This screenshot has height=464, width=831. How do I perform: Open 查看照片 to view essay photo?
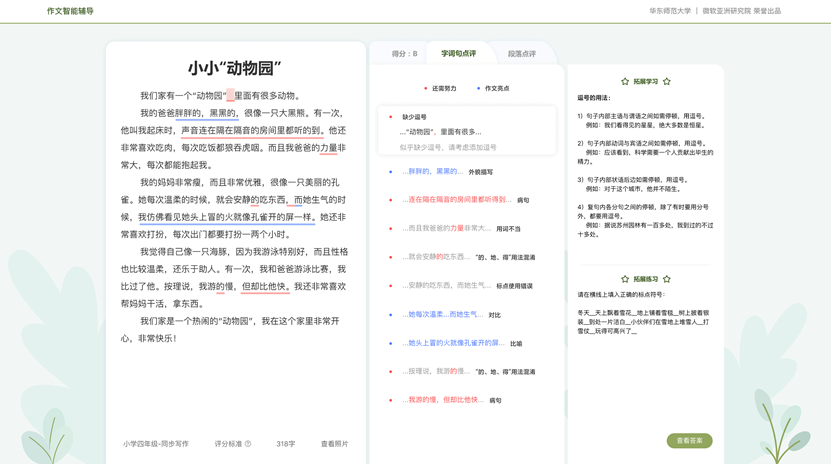click(x=334, y=444)
